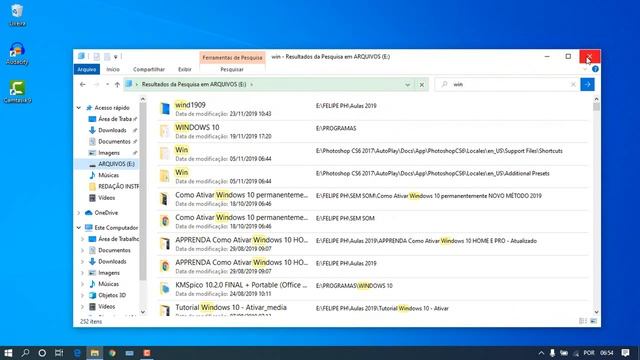Image resolution: width=640 pixels, height=360 pixels.
Task: Expand the ribbon with the chevron
Action: (x=585, y=69)
